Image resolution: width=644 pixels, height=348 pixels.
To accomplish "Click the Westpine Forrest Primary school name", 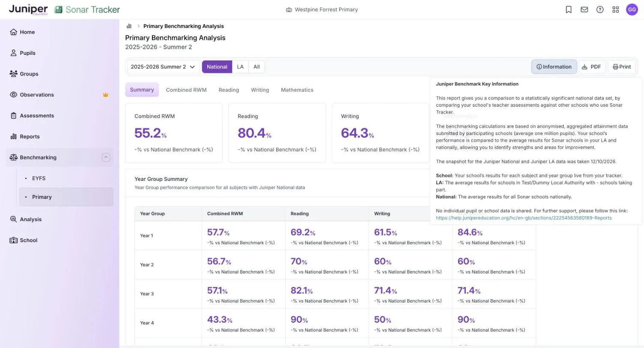I will [326, 9].
